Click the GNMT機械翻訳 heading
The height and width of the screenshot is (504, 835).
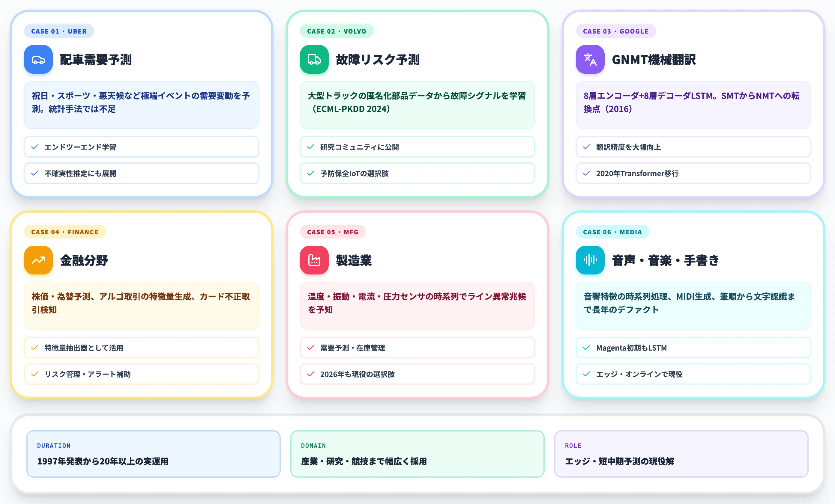coord(654,60)
